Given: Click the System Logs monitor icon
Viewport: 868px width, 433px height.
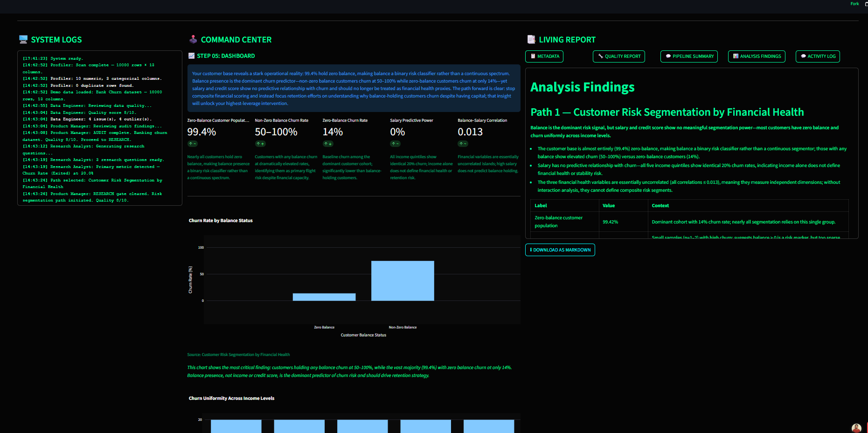Looking at the screenshot, I should (23, 40).
